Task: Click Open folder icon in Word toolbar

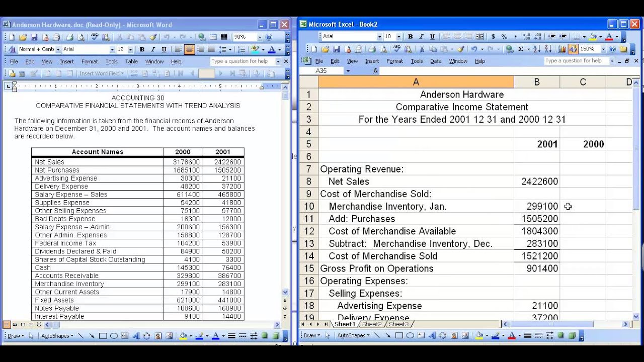Action: [x=23, y=37]
